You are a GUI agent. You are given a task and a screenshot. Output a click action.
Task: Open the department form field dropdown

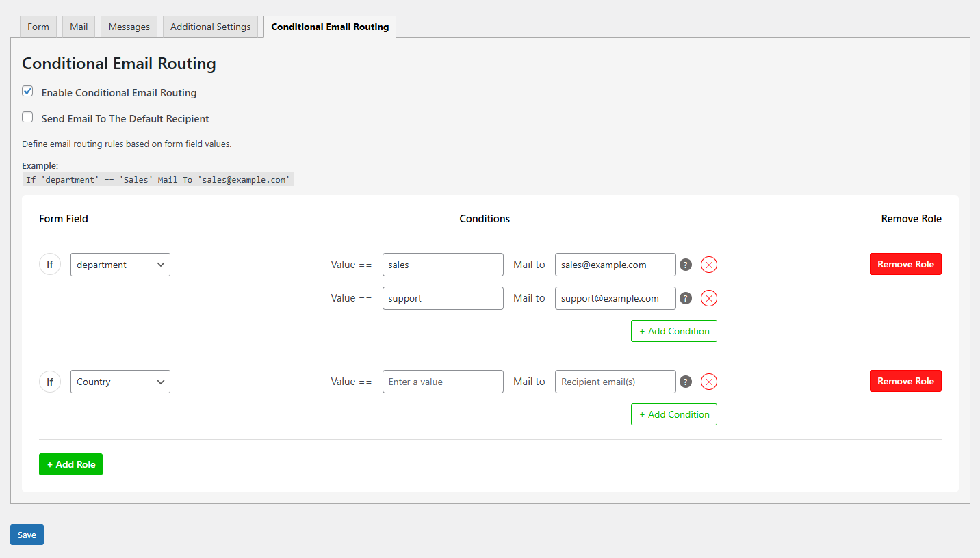click(120, 265)
